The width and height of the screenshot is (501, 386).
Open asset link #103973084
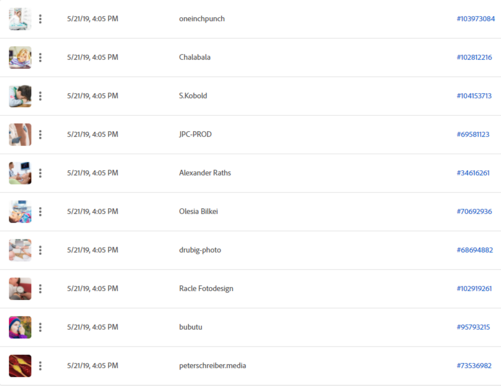pos(476,19)
